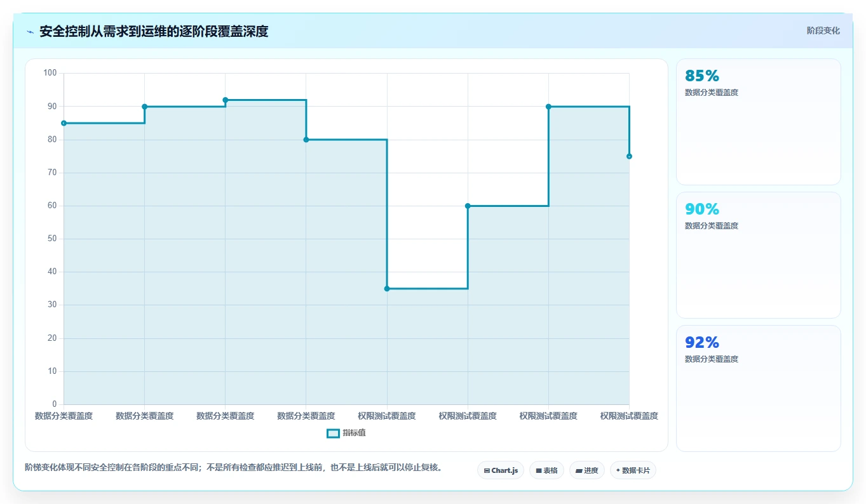Screen dimensions: 866x504
Task: Click the chart data point at 85
Action: tap(64, 123)
